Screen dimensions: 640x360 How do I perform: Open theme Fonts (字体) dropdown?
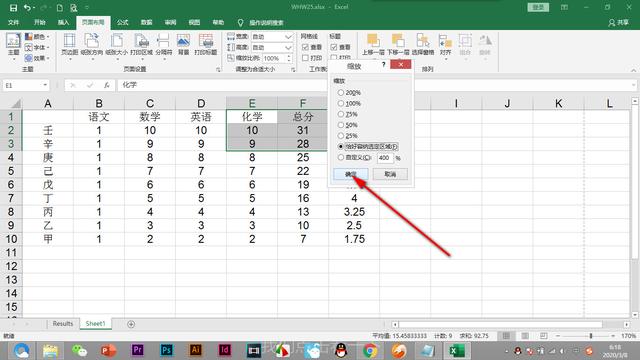pyautogui.click(x=37, y=47)
